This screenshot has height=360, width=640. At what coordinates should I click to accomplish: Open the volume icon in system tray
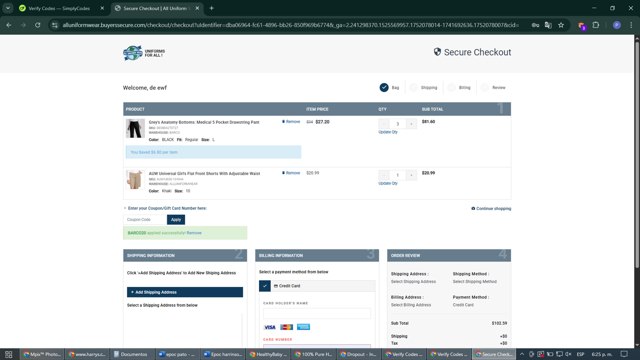(568, 354)
